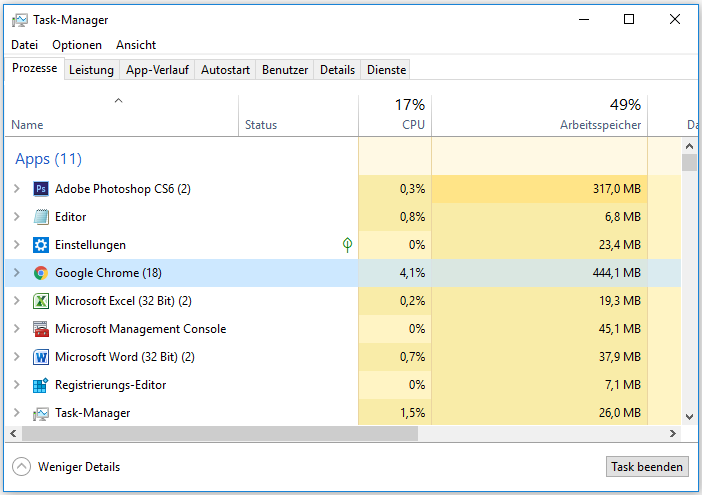
Task: Expand the Task-Manager process group
Action: (x=17, y=413)
